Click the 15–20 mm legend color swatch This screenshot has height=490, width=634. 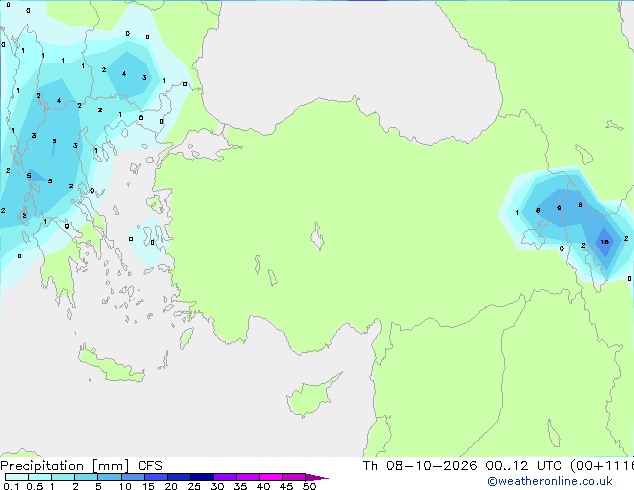coord(156,477)
